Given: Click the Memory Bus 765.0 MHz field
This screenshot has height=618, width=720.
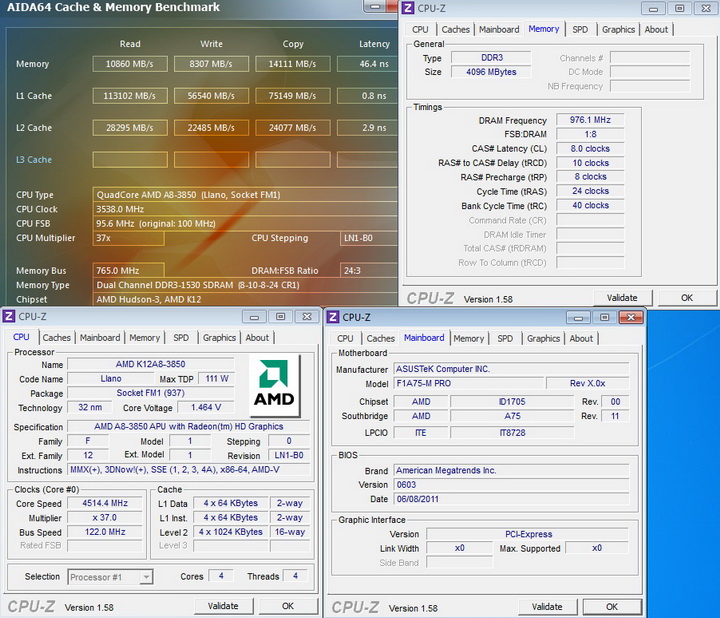Looking at the screenshot, I should click(128, 270).
